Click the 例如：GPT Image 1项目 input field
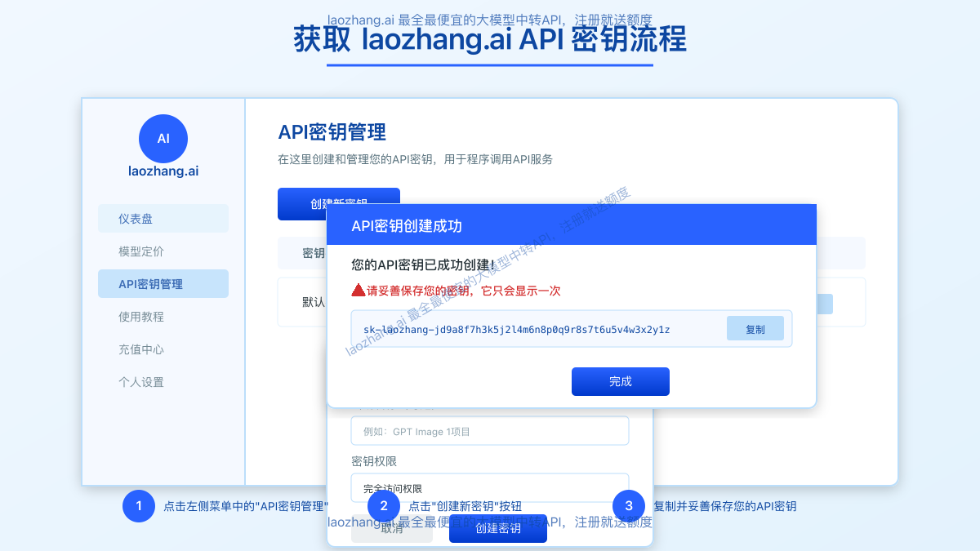 tap(490, 431)
